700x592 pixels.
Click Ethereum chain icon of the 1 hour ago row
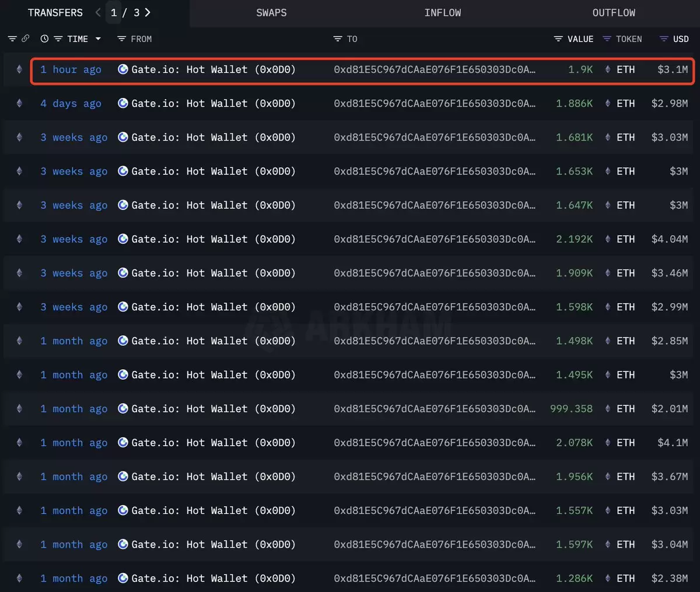point(19,69)
